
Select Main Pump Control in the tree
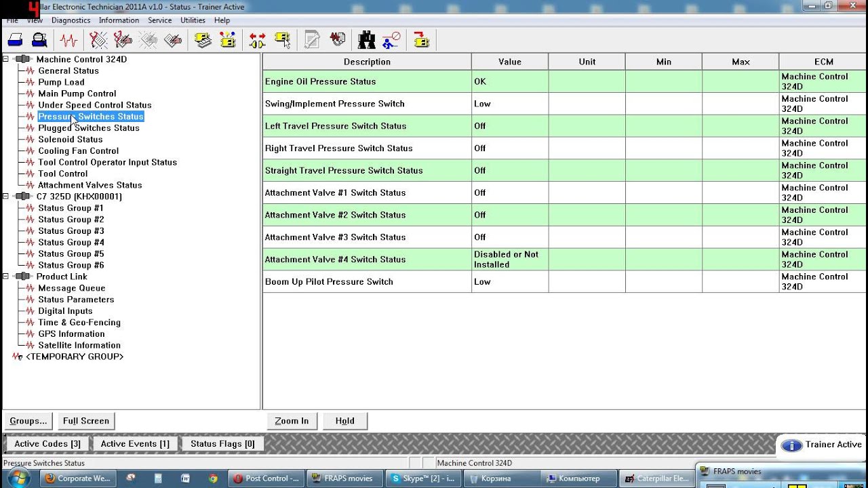[x=77, y=94]
